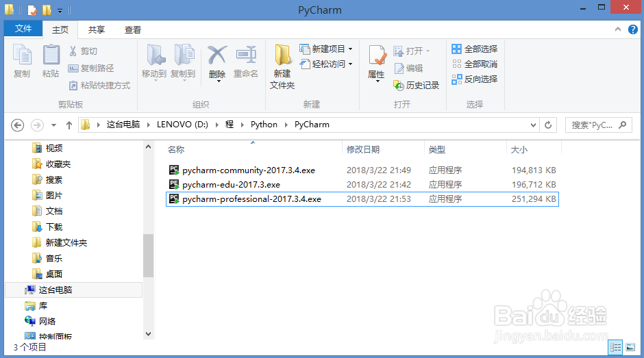The image size is (644, 358).
Task: Open the address bar history dropdown
Action: tap(533, 125)
